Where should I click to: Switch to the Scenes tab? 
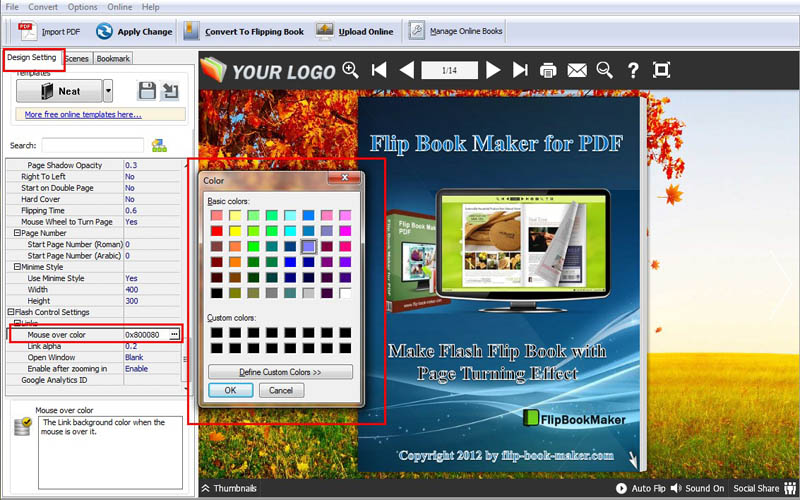point(78,59)
